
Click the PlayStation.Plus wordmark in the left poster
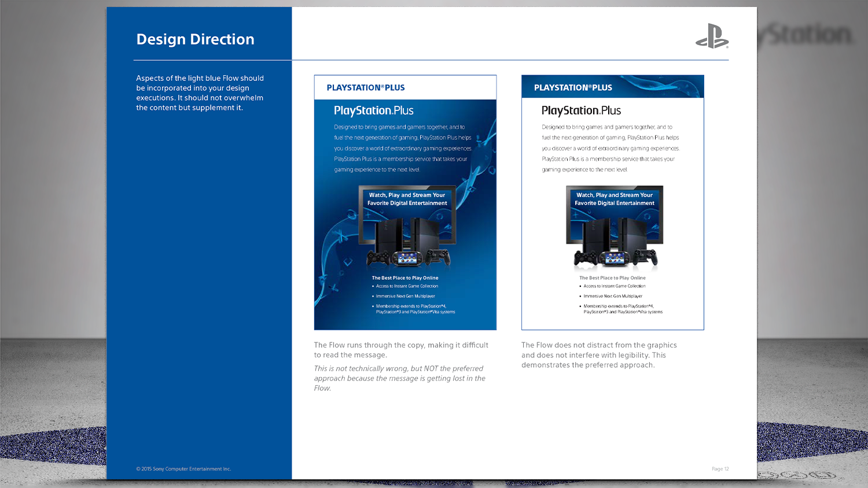[x=374, y=110]
